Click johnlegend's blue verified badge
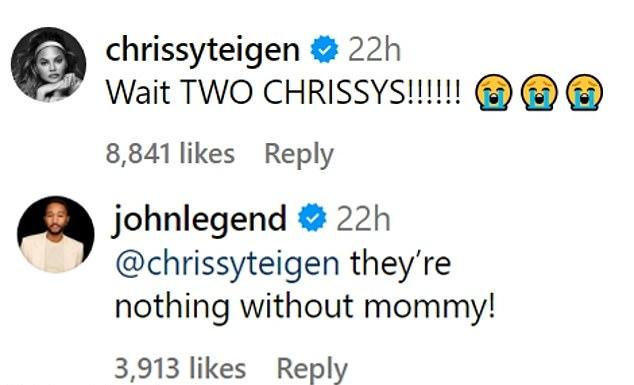 (x=312, y=218)
